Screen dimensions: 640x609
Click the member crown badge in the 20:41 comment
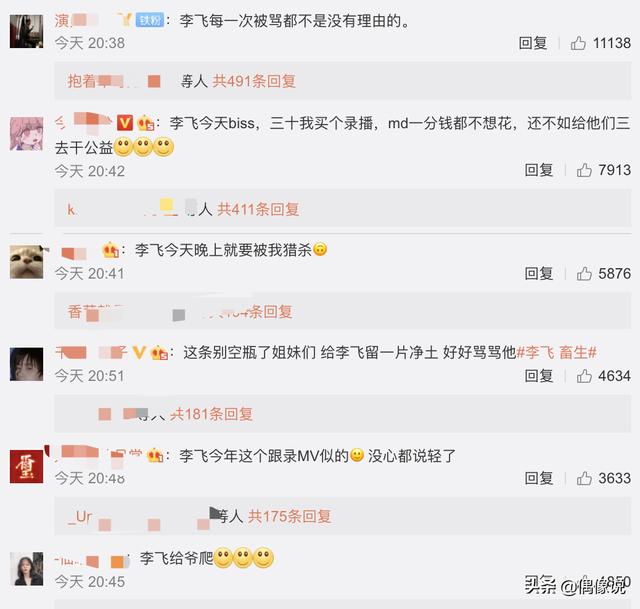pyautogui.click(x=110, y=250)
